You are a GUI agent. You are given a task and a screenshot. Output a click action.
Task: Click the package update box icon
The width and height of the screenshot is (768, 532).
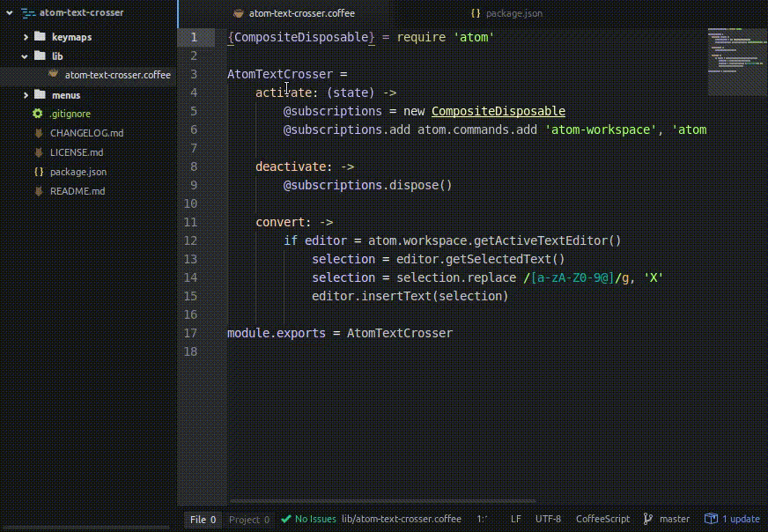click(x=709, y=520)
